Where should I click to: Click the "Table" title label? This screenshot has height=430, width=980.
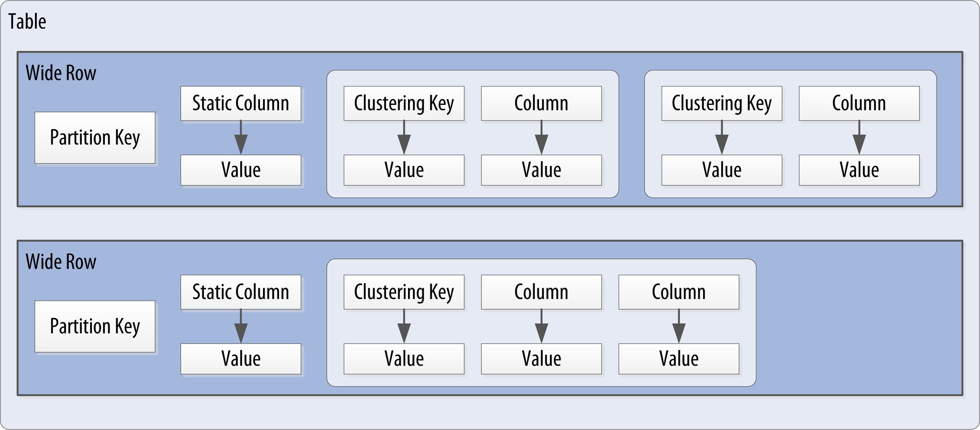(27, 21)
